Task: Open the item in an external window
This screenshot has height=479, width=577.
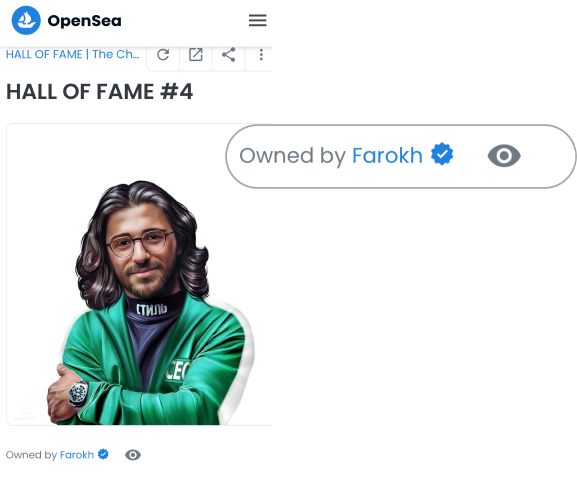Action: coord(196,55)
